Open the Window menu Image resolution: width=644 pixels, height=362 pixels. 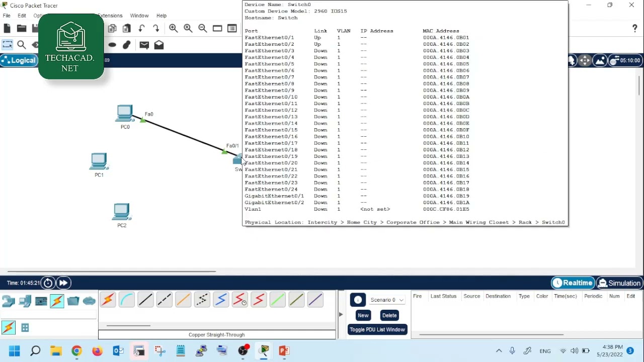139,16
